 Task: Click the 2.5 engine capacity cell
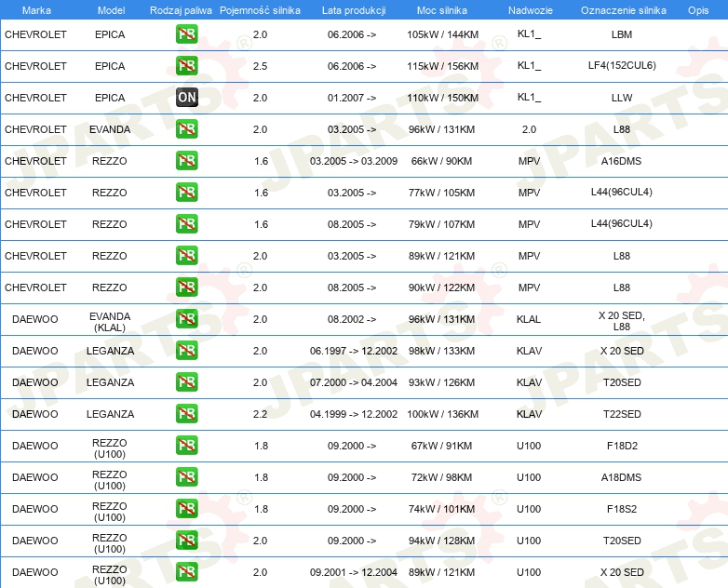[260, 66]
